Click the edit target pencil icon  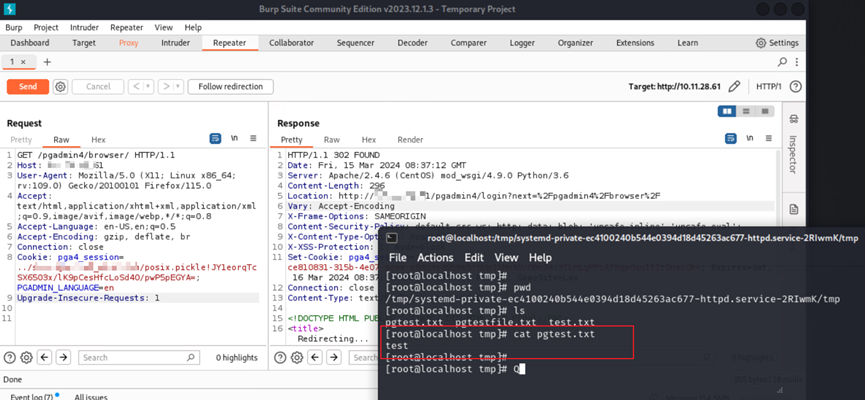click(735, 87)
